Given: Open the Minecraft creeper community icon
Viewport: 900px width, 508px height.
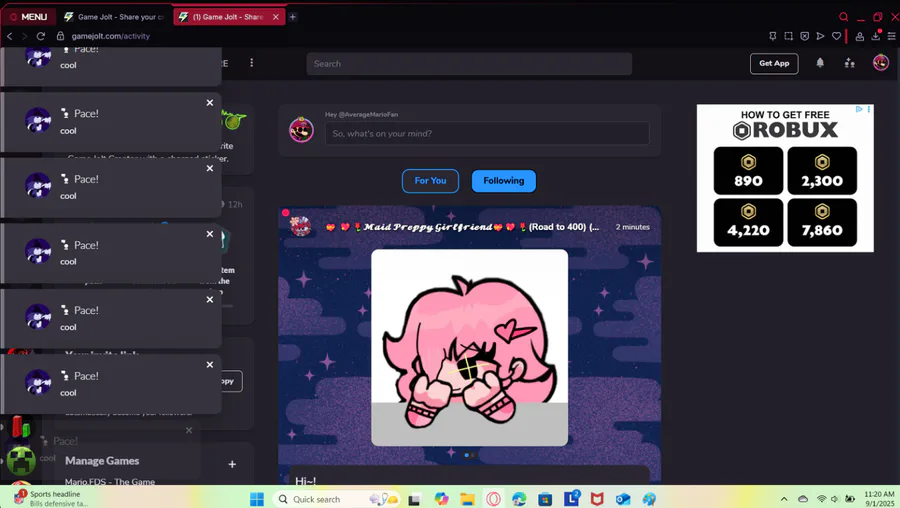Looking at the screenshot, I should (21, 460).
